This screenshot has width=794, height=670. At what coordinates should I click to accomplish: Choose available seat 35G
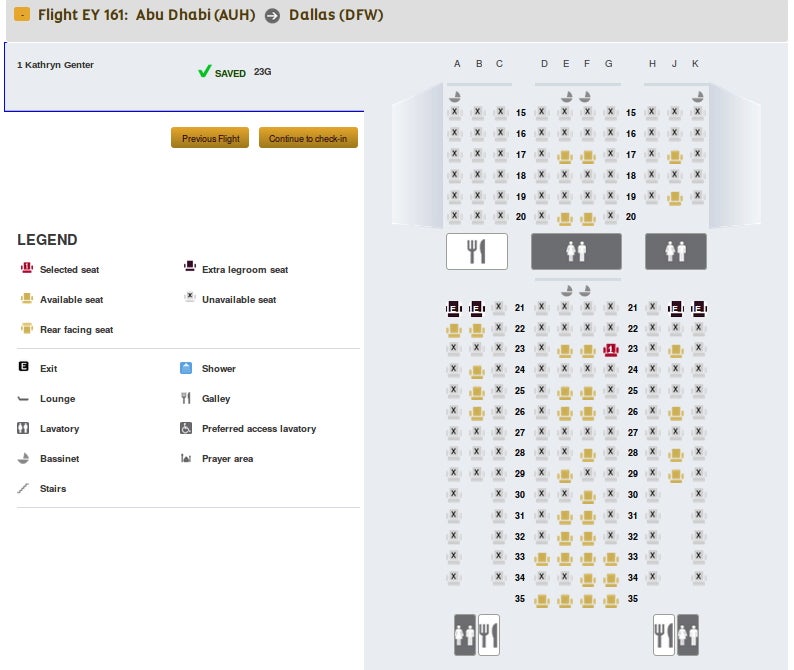tap(611, 601)
